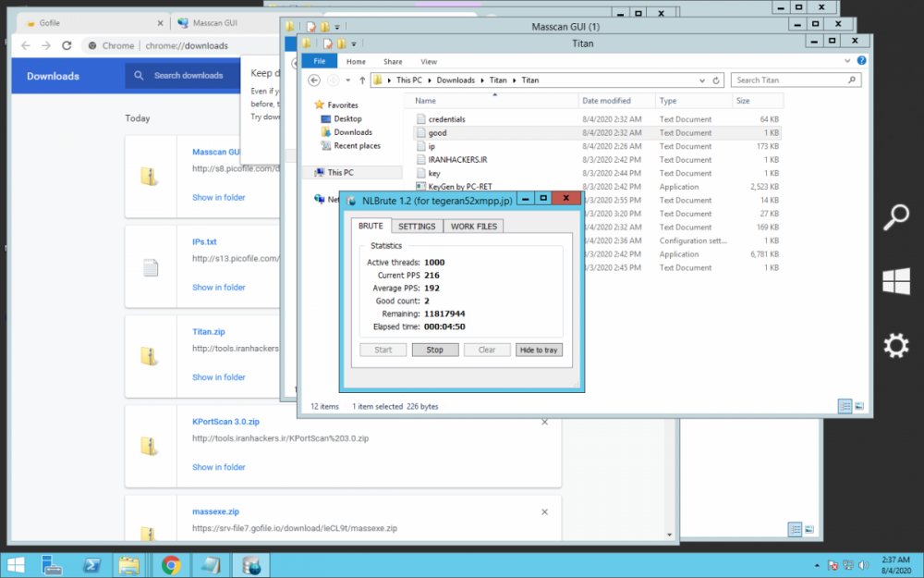The width and height of the screenshot is (924, 578).
Task: Click the Help question mark icon in Titan window
Action: tap(861, 60)
